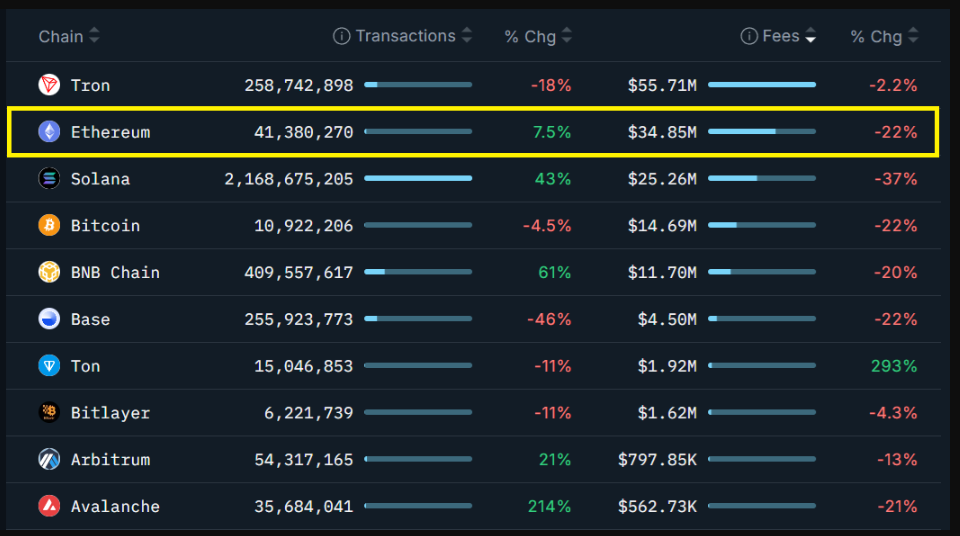The width and height of the screenshot is (960, 536).
Task: Open the Tron chain name link
Action: 90,85
